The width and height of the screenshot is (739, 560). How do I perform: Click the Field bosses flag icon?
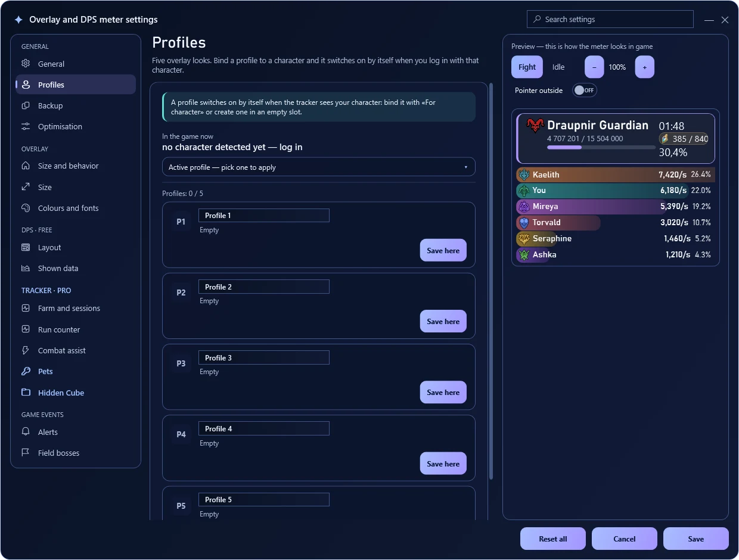(26, 453)
